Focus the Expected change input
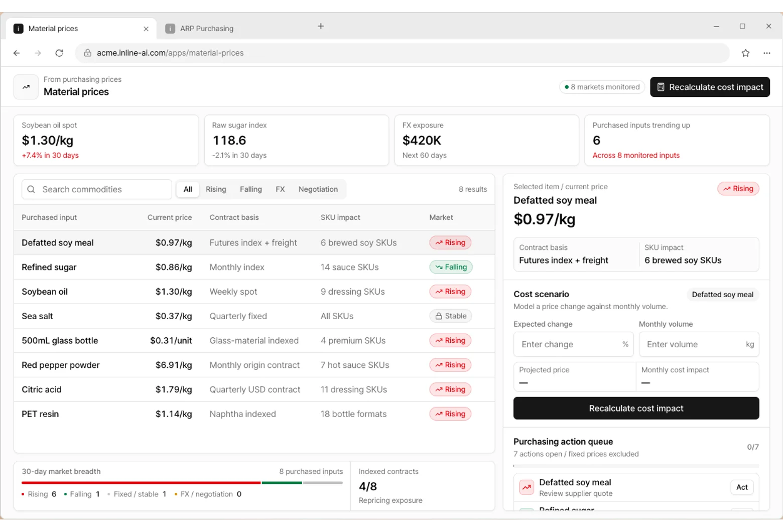Screen dimensions: 783x532 click(x=573, y=344)
